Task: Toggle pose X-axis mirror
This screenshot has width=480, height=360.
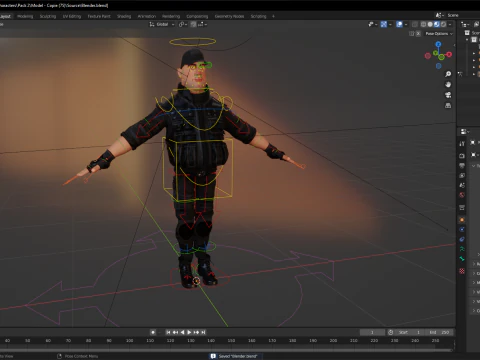Action: (418, 34)
